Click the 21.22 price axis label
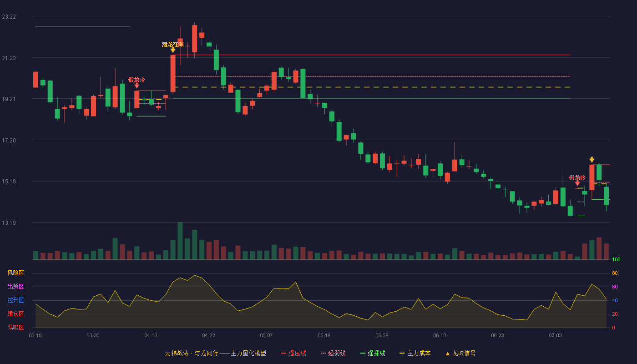 tap(9, 58)
